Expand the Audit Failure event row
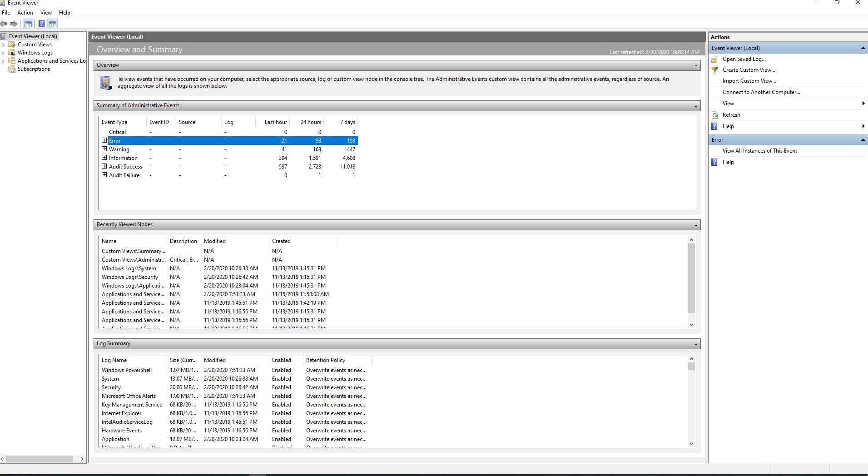Image resolution: width=868 pixels, height=476 pixels. (104, 175)
